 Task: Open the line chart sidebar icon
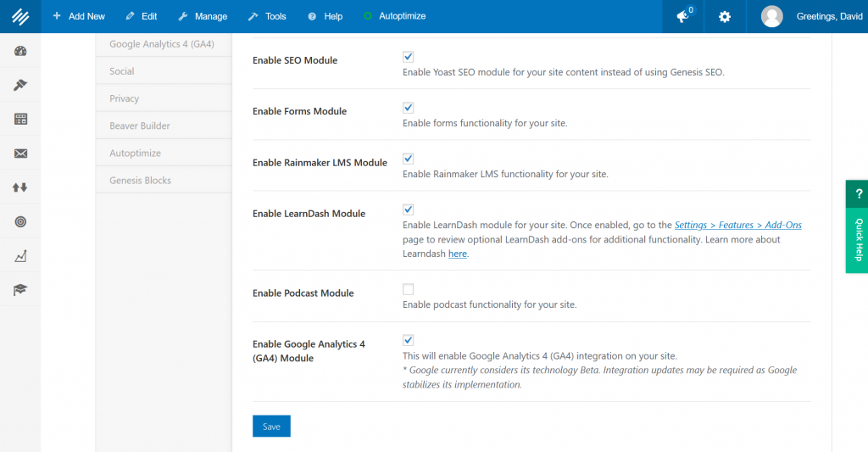click(x=20, y=255)
